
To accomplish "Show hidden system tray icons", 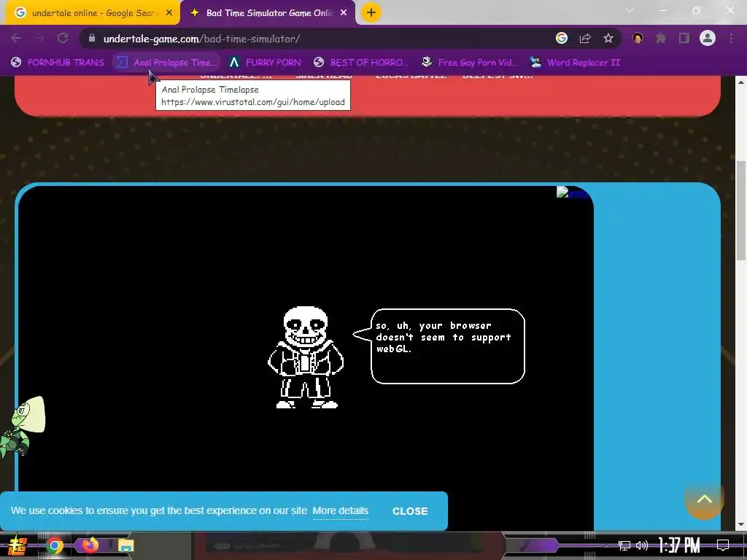I will tap(606, 545).
